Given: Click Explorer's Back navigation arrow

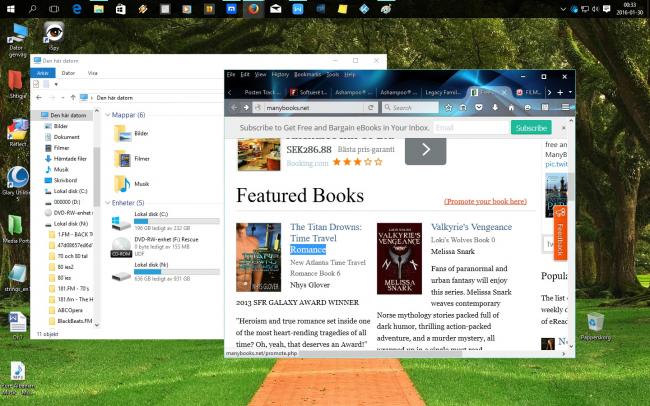Looking at the screenshot, I should pos(39,97).
